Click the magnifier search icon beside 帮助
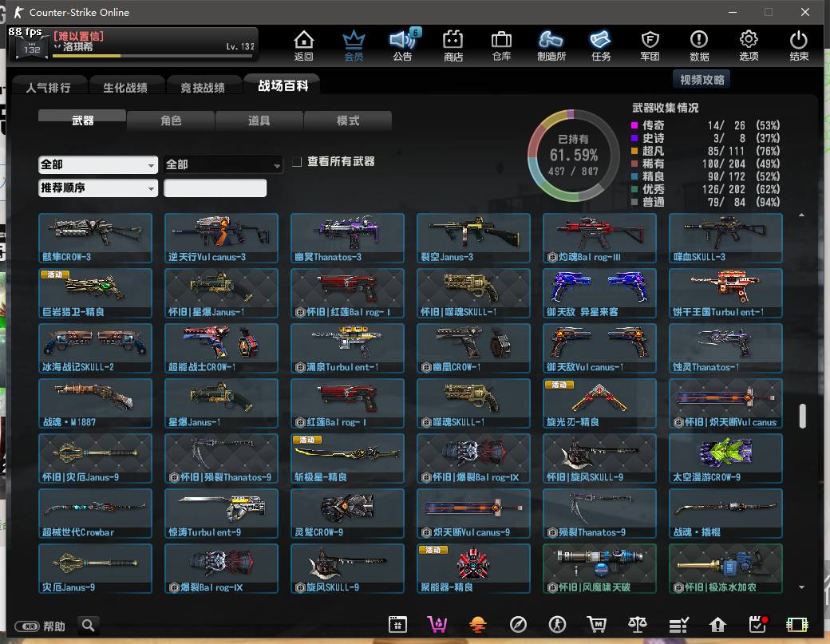 (89, 626)
